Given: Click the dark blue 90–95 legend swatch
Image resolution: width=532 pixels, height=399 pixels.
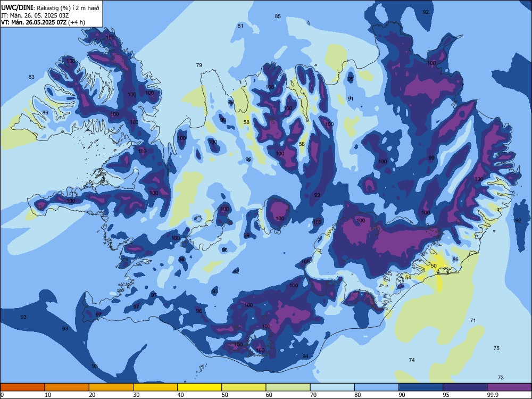Looking at the screenshot, I should point(421,387).
